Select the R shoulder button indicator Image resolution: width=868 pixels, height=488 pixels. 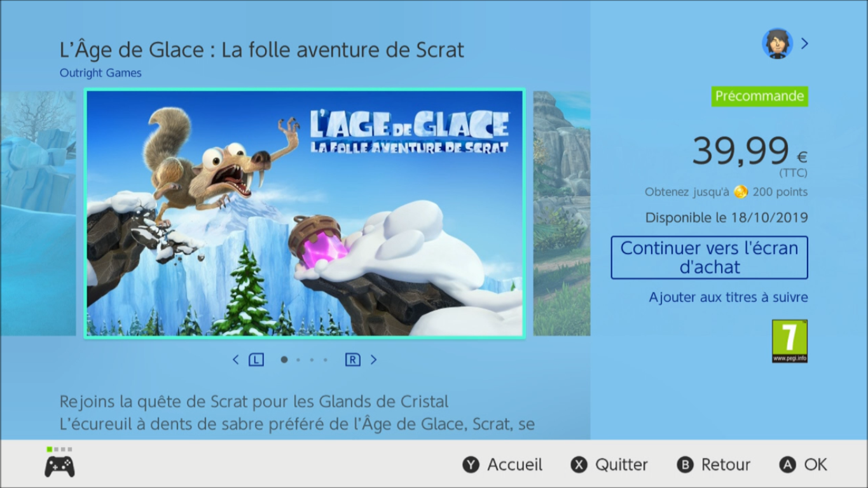352,360
